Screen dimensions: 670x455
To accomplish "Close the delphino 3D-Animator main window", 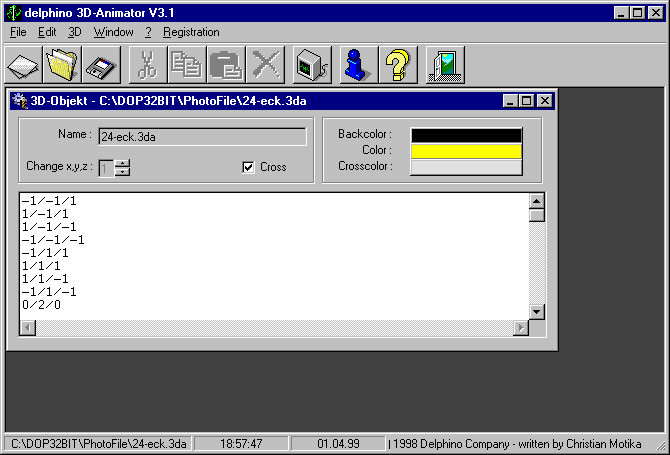I will click(655, 13).
